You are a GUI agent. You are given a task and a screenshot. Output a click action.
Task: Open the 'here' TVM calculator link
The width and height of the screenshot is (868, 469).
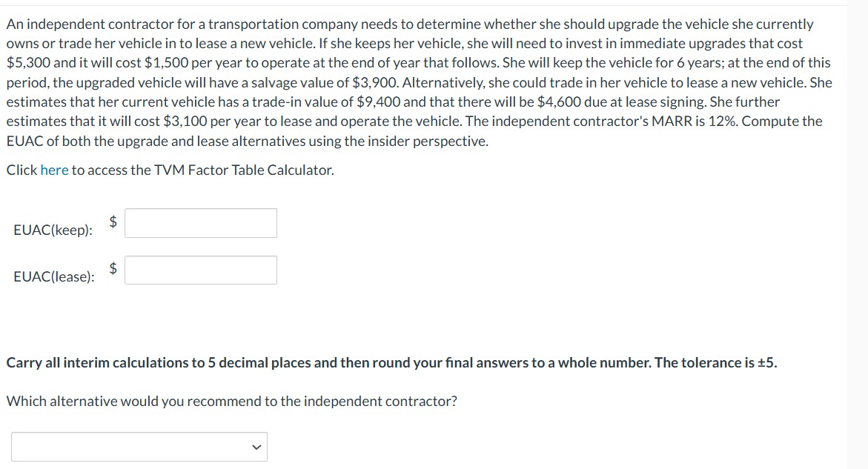54,170
